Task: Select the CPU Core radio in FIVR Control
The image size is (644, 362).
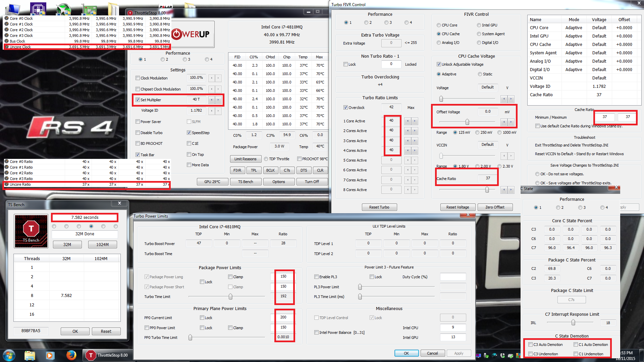Action: tap(439, 25)
